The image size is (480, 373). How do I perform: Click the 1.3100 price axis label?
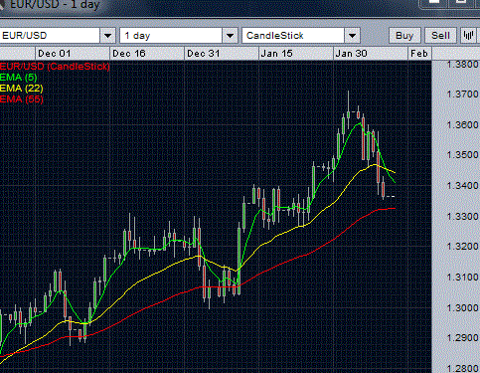point(463,277)
